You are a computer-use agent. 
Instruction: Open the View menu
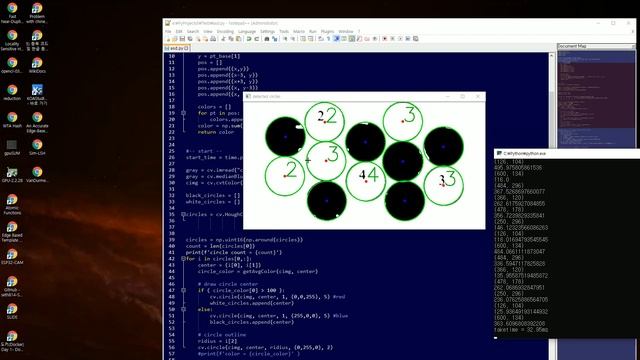point(208,31)
